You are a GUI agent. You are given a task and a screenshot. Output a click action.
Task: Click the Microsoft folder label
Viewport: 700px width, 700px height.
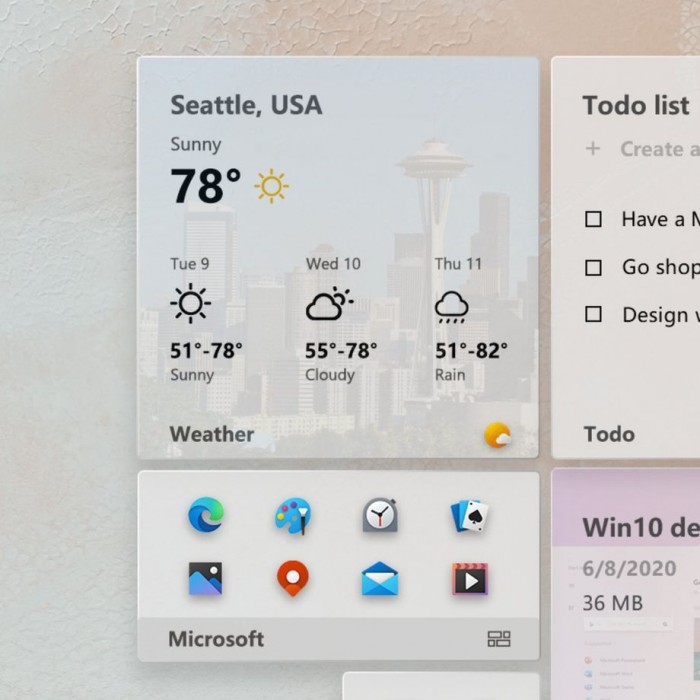(216, 639)
